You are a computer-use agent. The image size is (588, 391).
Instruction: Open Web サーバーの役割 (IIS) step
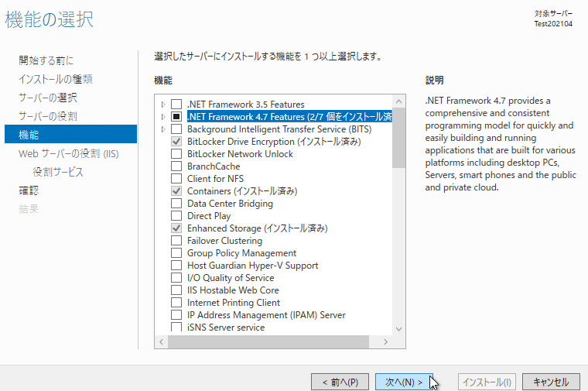(69, 153)
